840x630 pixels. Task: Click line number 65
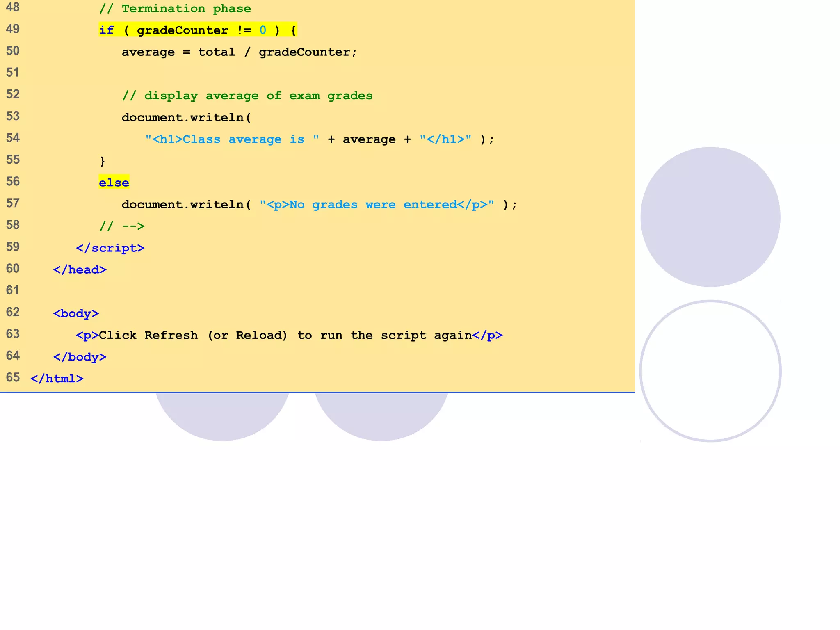coord(13,377)
